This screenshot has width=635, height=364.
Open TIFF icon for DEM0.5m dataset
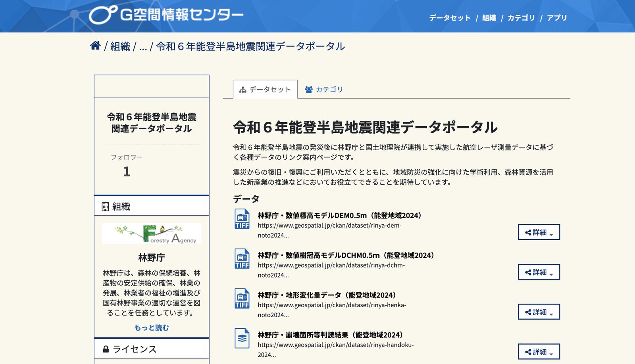(242, 219)
